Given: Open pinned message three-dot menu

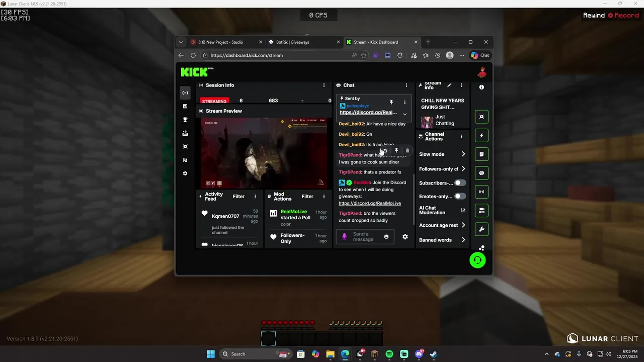Looking at the screenshot, I should pos(405,102).
